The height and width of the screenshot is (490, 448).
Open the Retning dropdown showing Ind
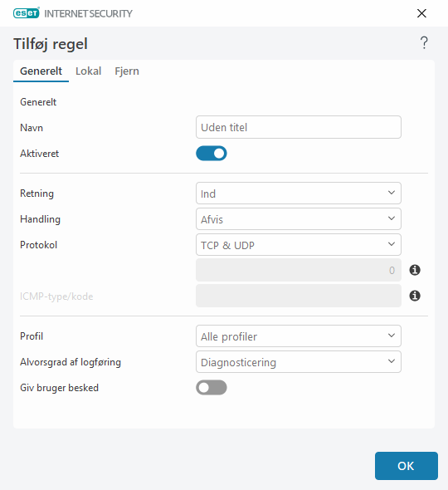point(299,194)
